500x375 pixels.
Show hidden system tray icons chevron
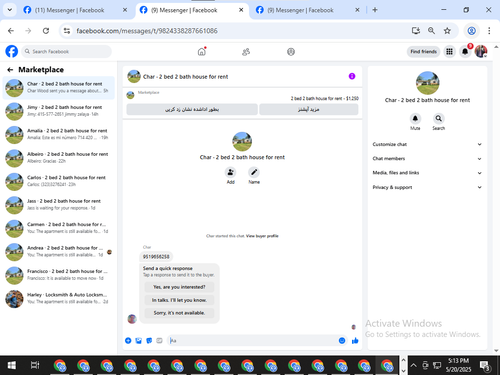(414, 365)
